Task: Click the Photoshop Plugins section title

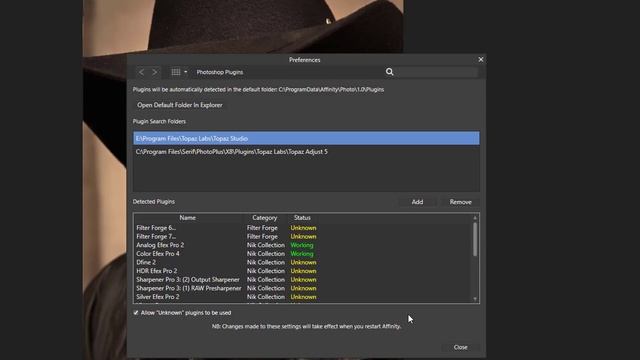Action: pos(220,72)
